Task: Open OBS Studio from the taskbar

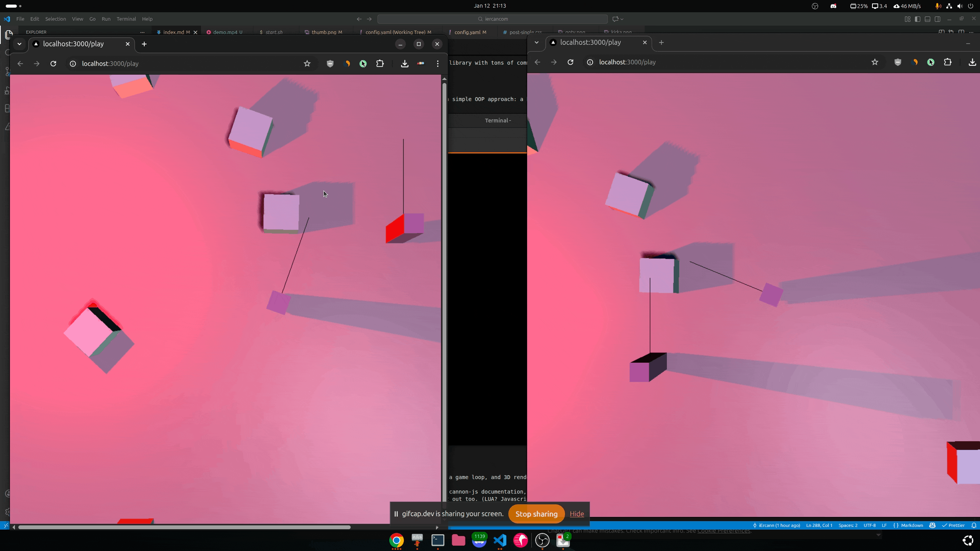Action: tap(542, 541)
